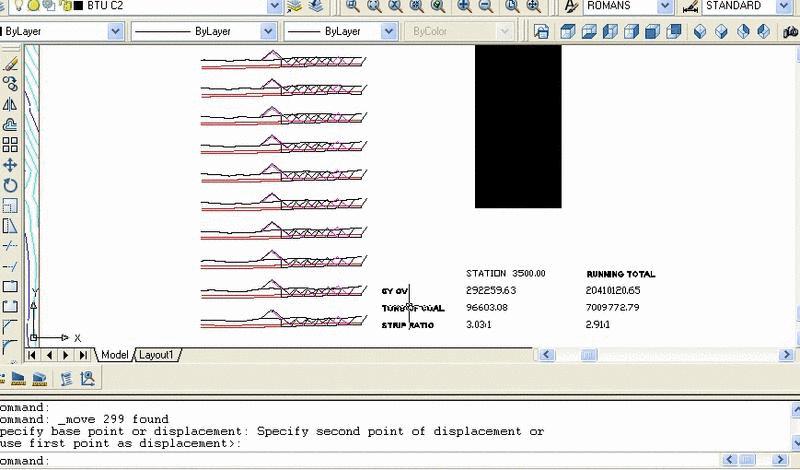Select the Fillet tool
The image size is (800, 470).
coord(10,347)
